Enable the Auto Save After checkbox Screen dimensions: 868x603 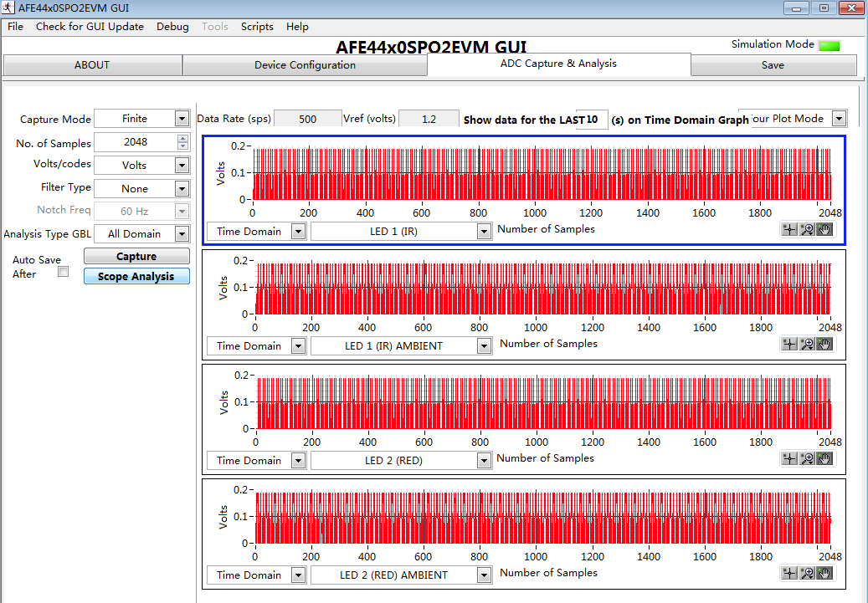coord(63,272)
